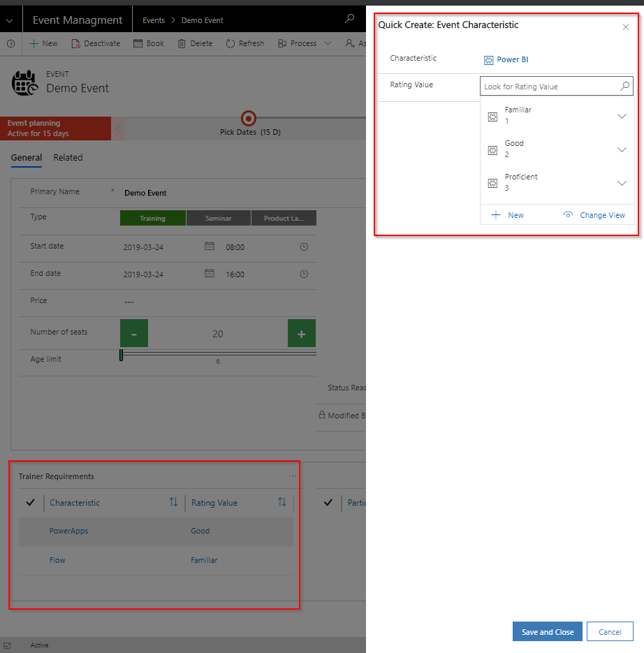Switch to the Related tab

point(68,158)
